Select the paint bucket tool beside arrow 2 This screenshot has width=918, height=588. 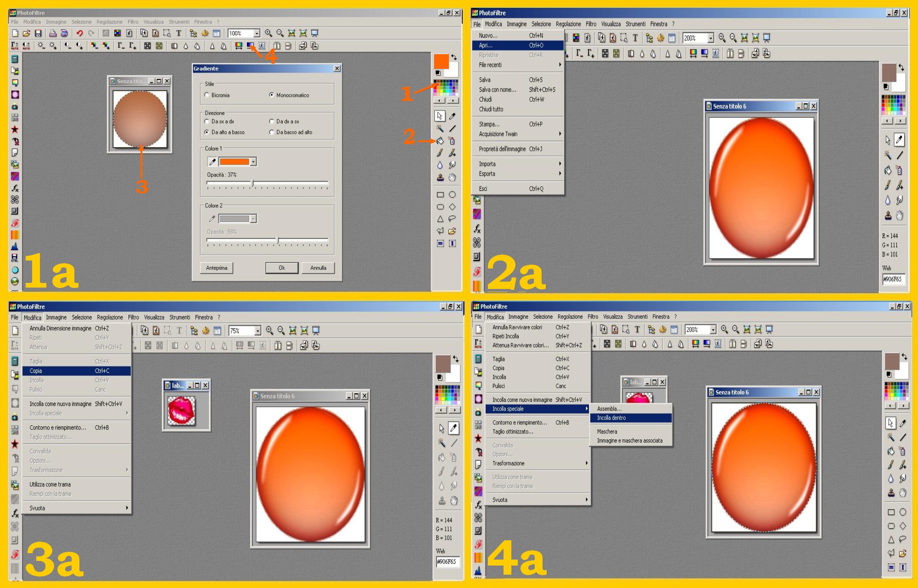point(440,141)
